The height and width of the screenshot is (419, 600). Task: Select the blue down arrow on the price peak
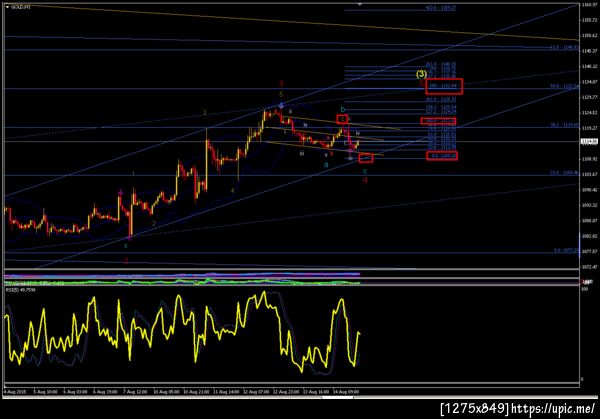click(x=281, y=104)
